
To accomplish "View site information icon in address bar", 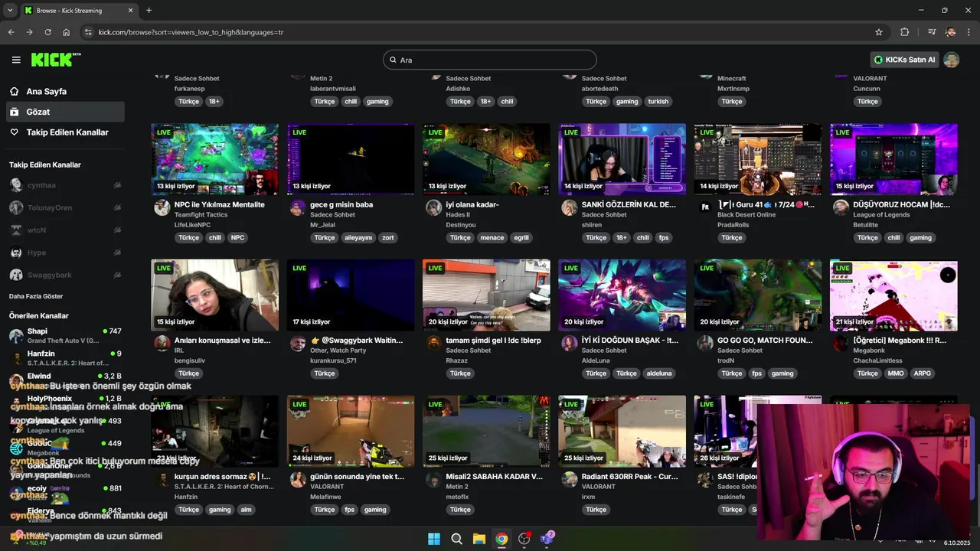I will pos(88,32).
